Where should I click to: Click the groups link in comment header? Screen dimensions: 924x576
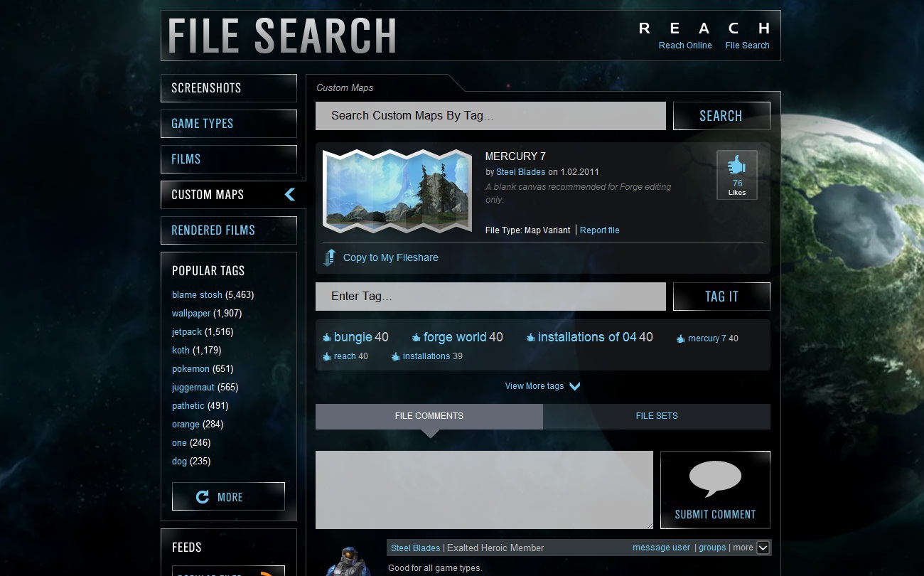[712, 548]
